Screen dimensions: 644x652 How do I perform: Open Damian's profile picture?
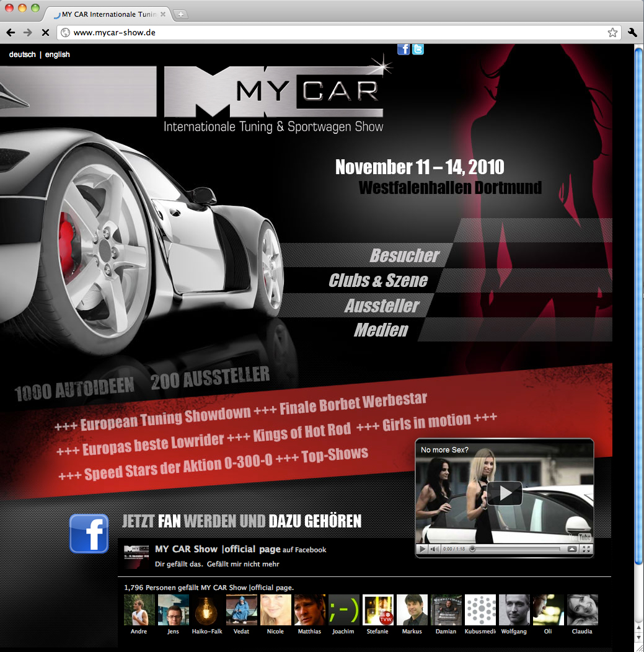coord(446,610)
